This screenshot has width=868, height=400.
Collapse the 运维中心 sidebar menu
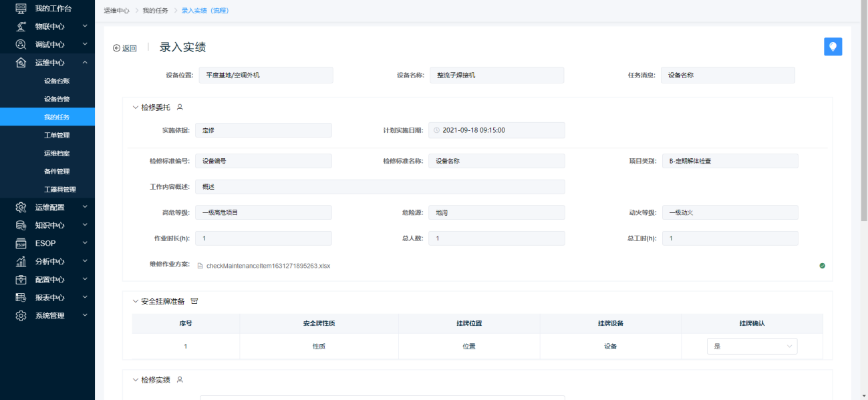pyautogui.click(x=85, y=63)
